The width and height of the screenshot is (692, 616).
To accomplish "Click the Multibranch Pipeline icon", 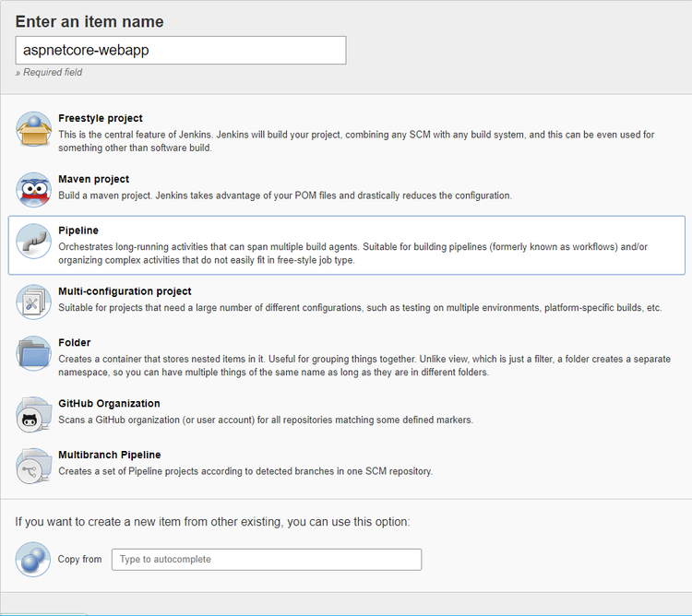I will tap(33, 466).
